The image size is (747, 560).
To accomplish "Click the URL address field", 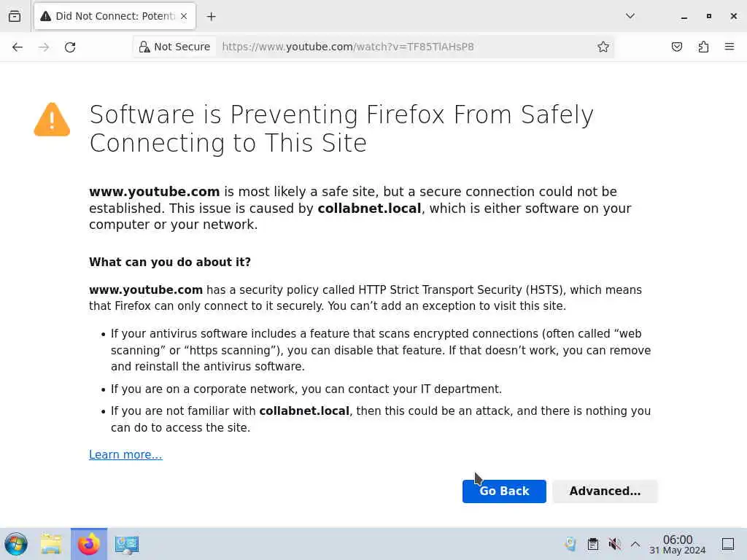I will click(x=401, y=47).
